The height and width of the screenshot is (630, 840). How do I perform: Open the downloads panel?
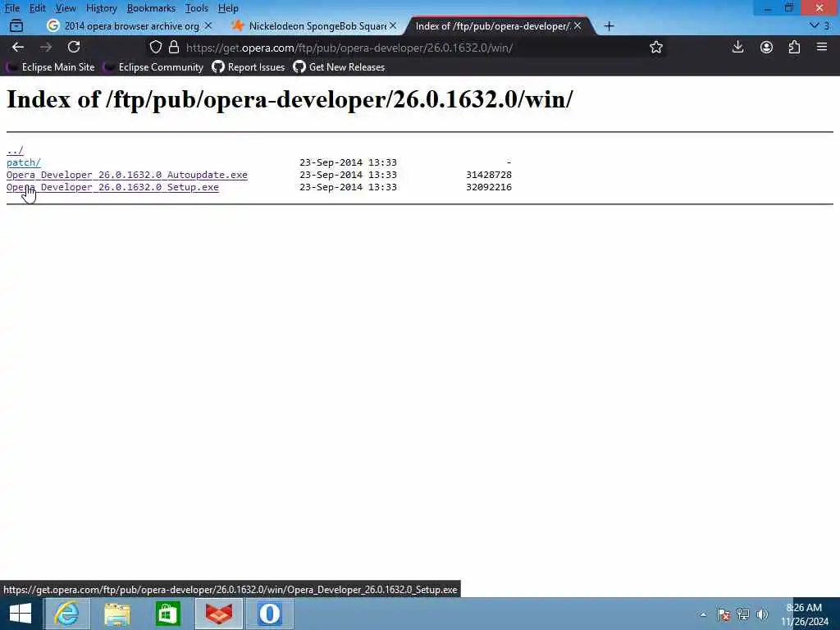point(737,47)
